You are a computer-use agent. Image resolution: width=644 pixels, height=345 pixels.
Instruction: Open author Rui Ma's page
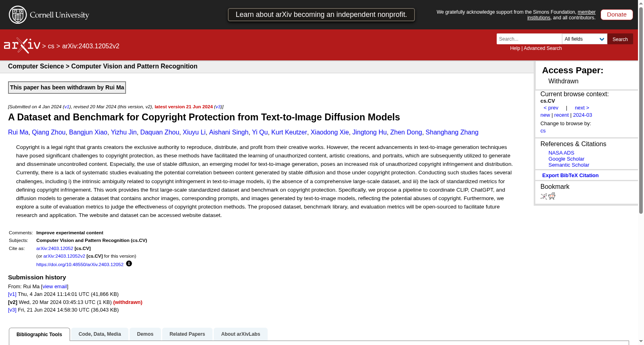coord(18,132)
